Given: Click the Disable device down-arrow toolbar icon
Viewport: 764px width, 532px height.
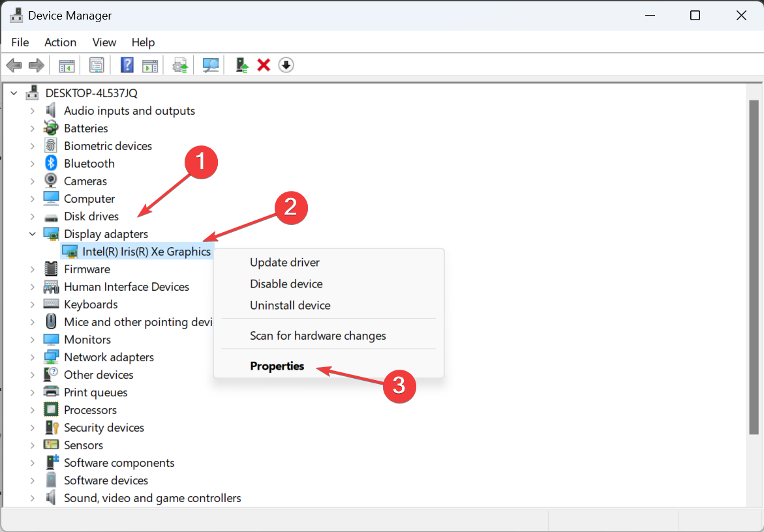Looking at the screenshot, I should tap(286, 65).
